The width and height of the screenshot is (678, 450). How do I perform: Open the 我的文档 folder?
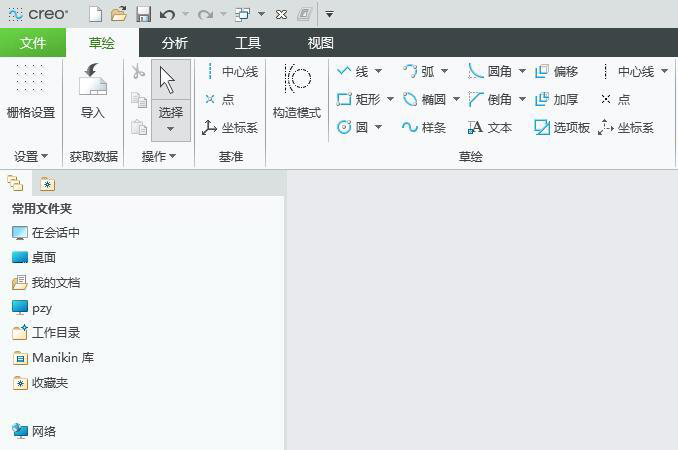46,282
